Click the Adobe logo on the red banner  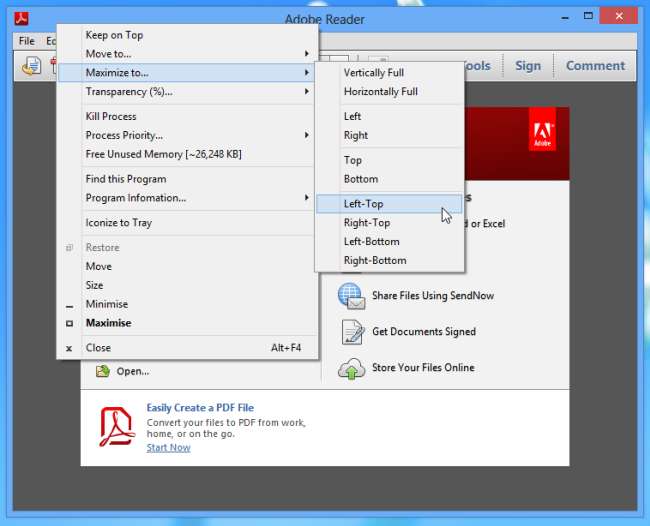[541, 135]
